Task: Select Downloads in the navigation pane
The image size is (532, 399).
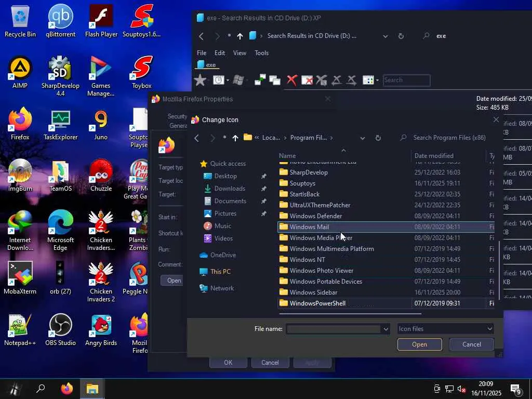Action: (230, 189)
